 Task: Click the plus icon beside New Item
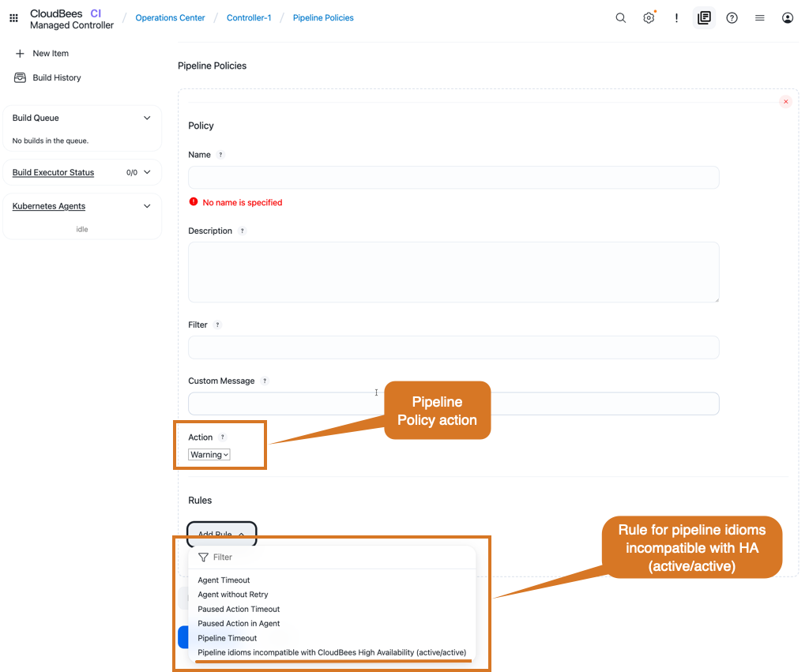20,54
